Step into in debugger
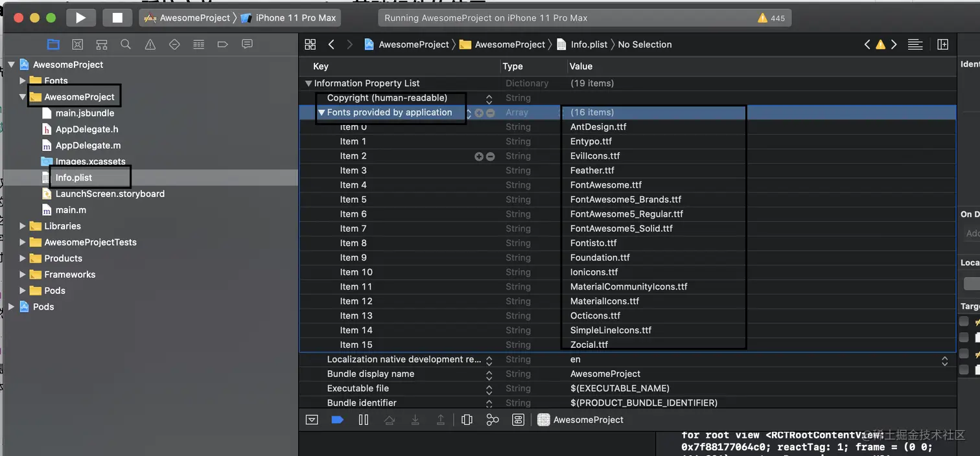The height and width of the screenshot is (456, 980). [x=415, y=420]
